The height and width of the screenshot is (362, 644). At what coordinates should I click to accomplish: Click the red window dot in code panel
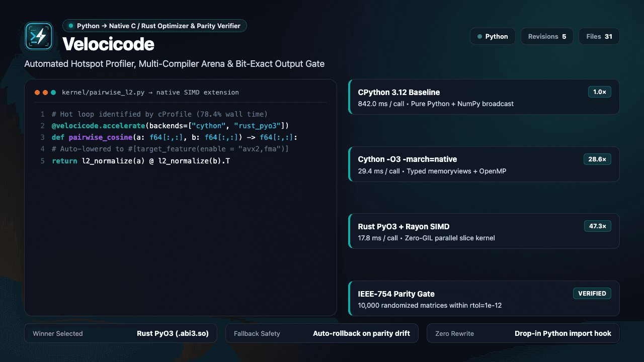[37, 93]
